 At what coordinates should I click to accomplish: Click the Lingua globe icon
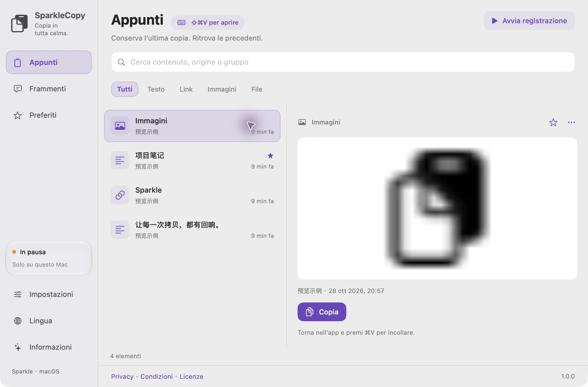(x=18, y=321)
